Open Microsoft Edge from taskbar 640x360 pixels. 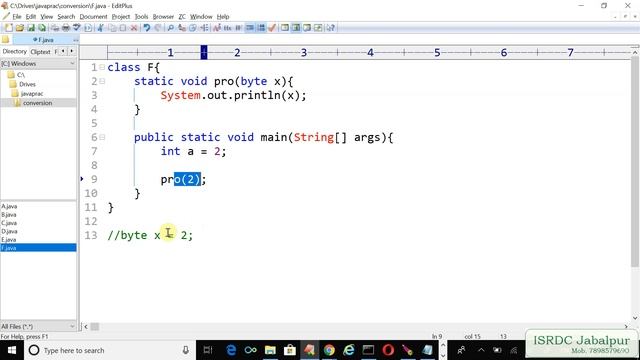(x=231, y=350)
